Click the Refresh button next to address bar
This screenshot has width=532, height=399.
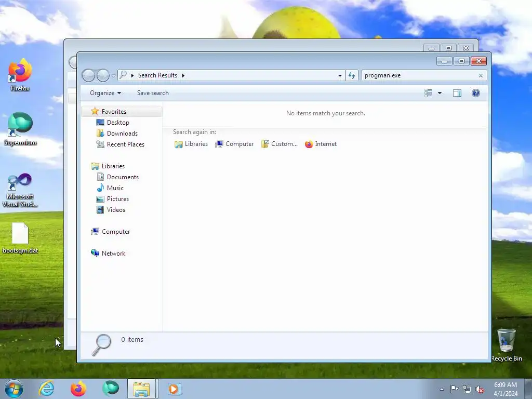click(x=352, y=76)
